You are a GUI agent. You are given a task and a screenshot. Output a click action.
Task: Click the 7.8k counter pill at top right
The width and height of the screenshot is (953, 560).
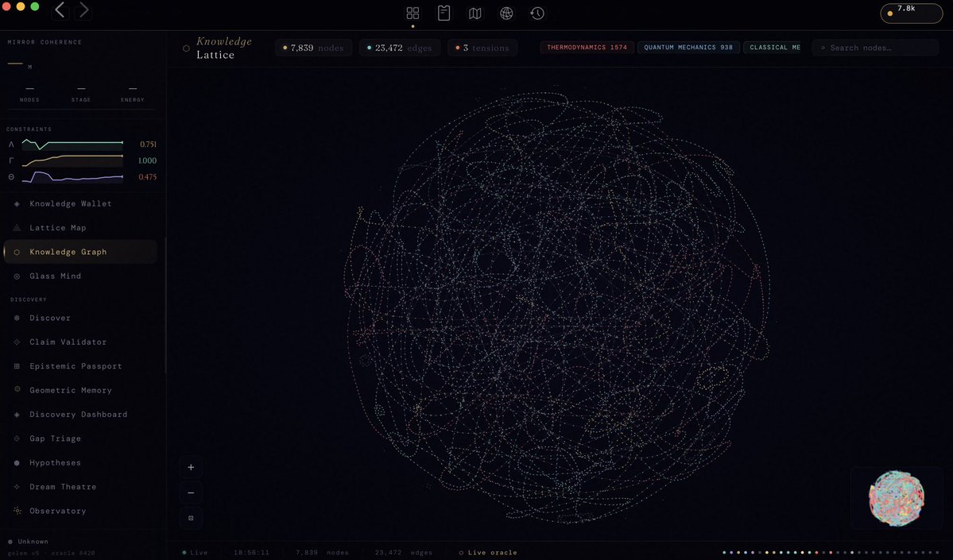[911, 13]
